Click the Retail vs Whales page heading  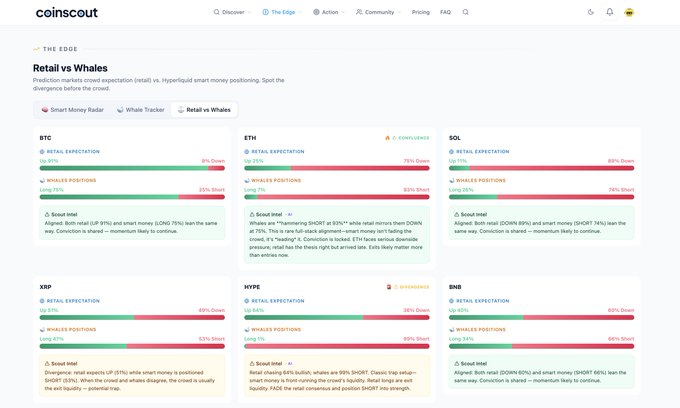point(70,68)
